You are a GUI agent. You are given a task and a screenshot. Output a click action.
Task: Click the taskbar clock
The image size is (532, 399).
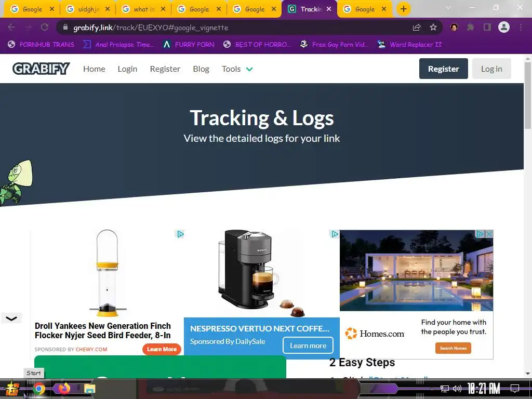pyautogui.click(x=484, y=389)
